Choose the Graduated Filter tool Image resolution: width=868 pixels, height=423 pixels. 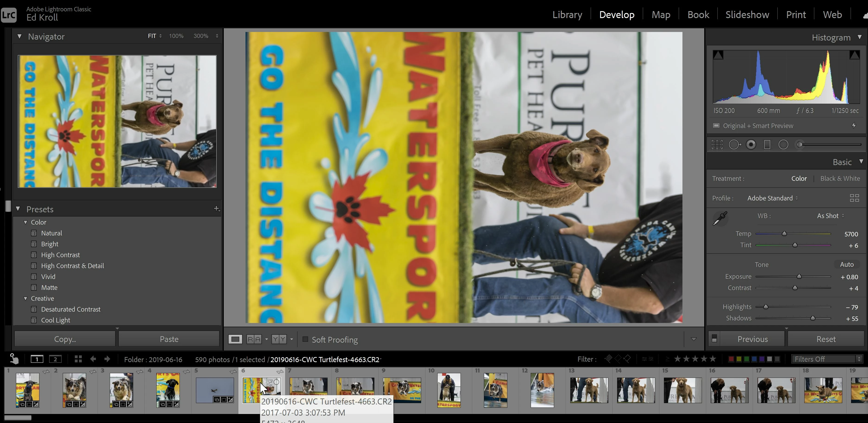[x=767, y=145]
